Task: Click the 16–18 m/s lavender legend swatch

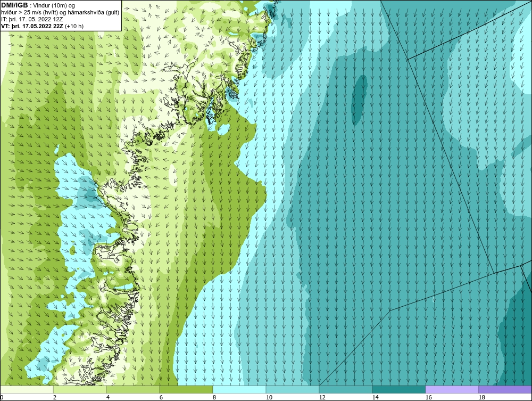Action: click(452, 389)
